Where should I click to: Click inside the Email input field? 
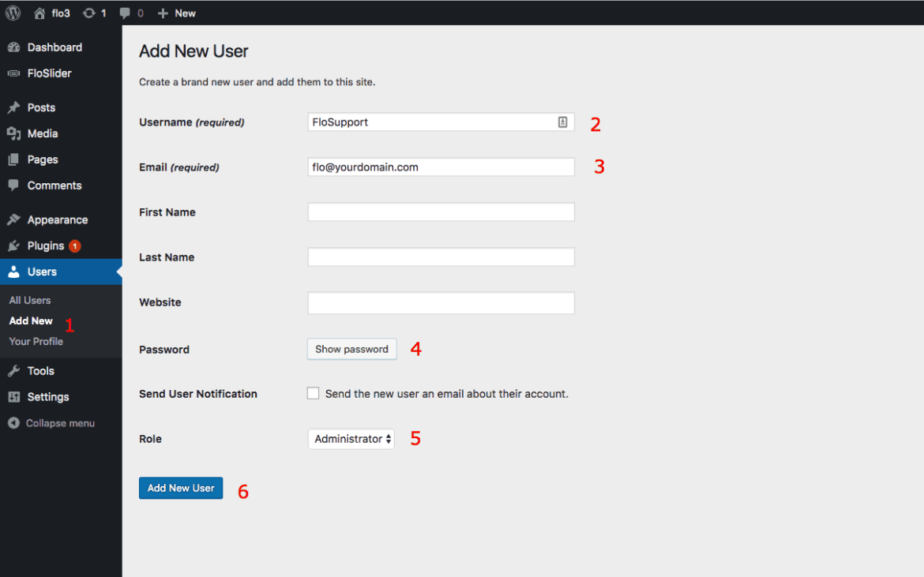coord(440,167)
